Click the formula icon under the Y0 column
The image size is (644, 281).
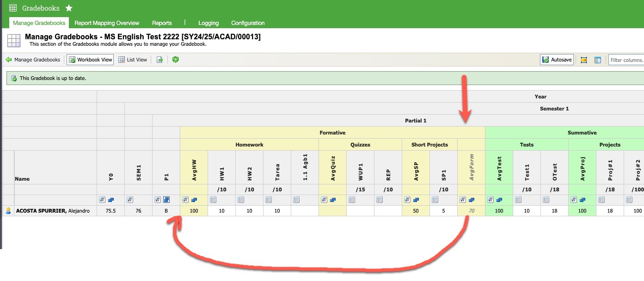pyautogui.click(x=102, y=200)
